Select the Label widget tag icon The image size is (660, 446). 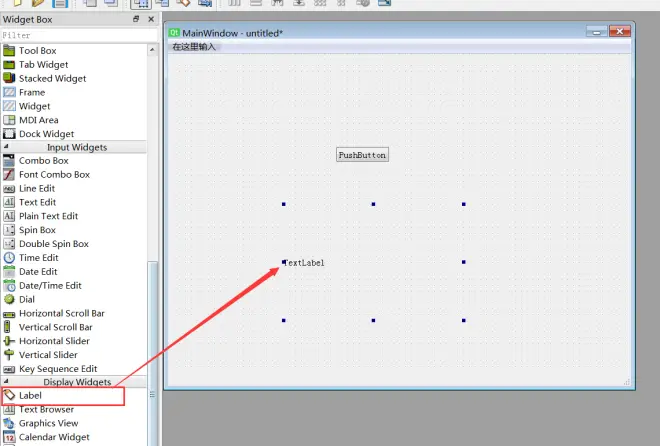point(9,396)
